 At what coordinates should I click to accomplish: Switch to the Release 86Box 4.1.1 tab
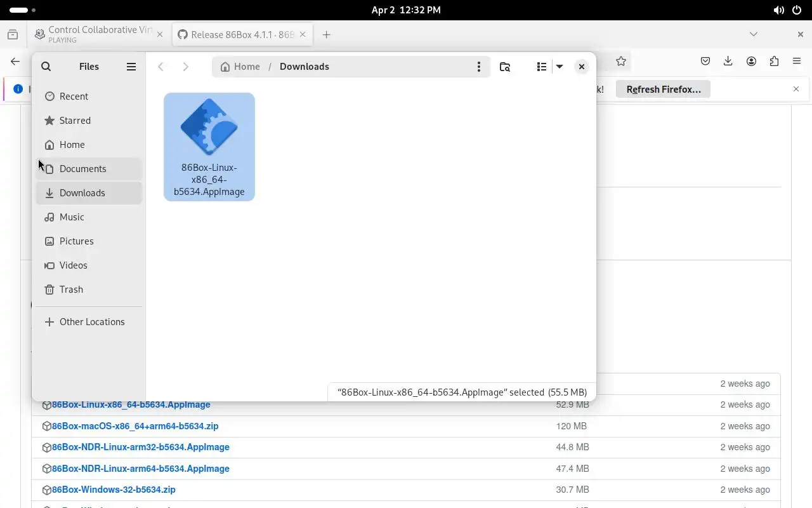tap(242, 34)
